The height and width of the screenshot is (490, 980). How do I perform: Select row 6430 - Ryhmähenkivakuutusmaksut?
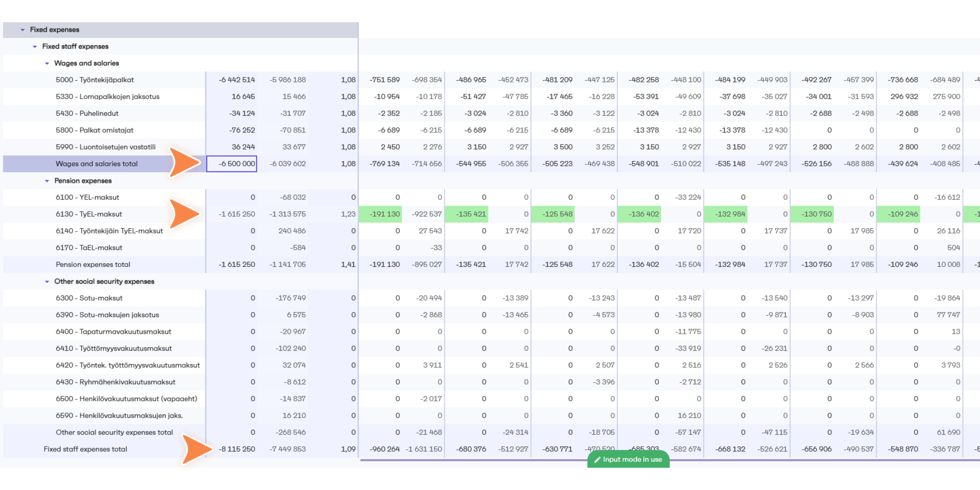click(116, 382)
